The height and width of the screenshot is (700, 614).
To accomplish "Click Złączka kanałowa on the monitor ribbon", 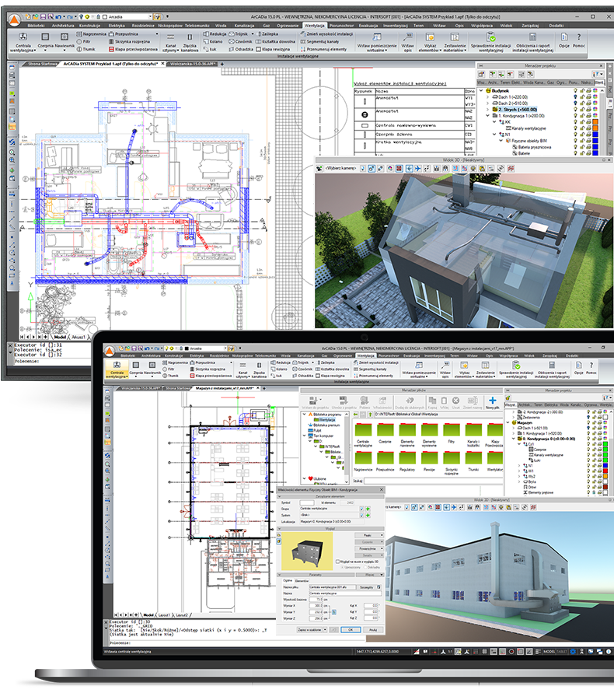I will click(190, 41).
